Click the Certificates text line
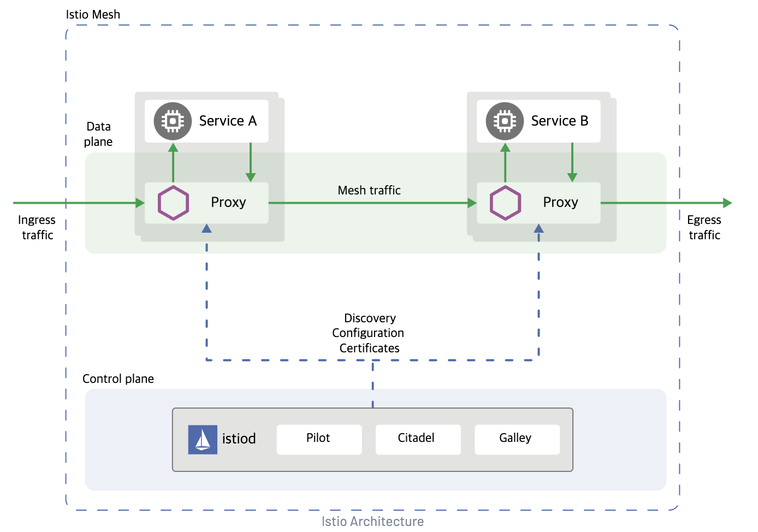Image resolution: width=758 pixels, height=532 pixels. pos(369,348)
